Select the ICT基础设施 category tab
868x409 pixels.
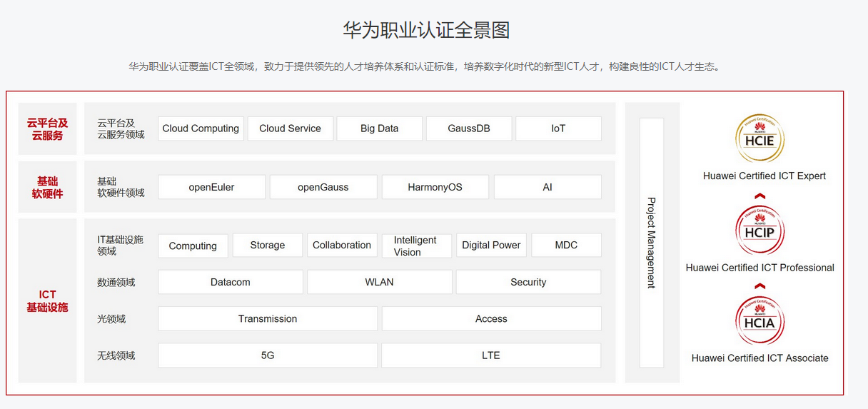tap(48, 301)
